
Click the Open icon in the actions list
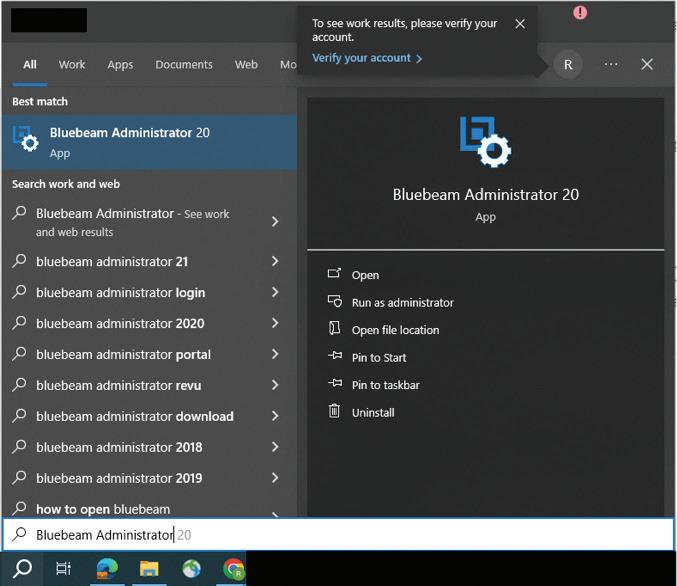[x=334, y=273]
